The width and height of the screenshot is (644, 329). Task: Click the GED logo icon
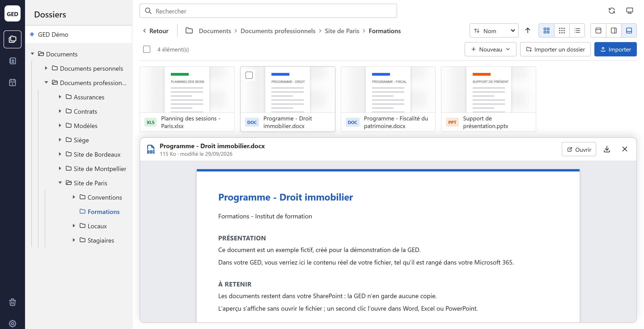pyautogui.click(x=13, y=14)
